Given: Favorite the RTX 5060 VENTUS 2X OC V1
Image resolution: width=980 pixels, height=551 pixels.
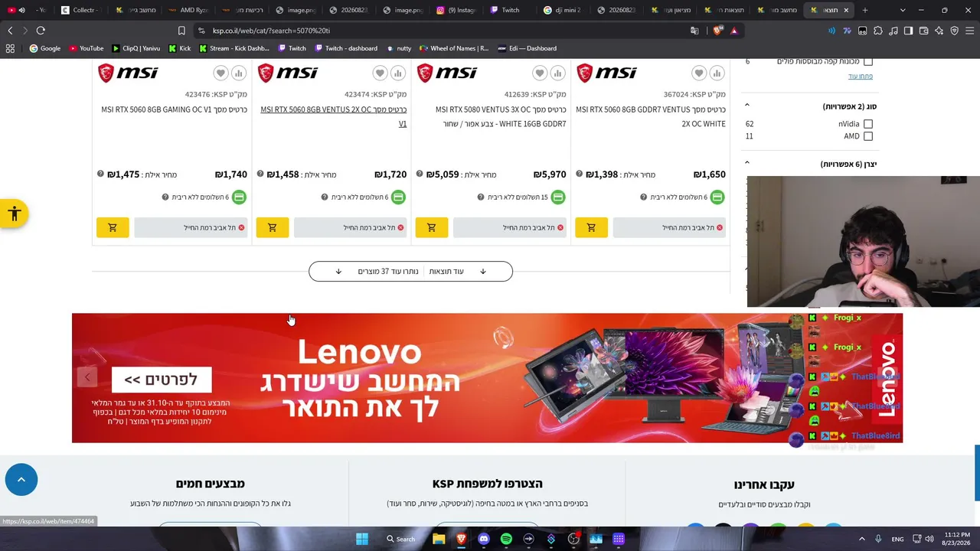Looking at the screenshot, I should pyautogui.click(x=380, y=73).
